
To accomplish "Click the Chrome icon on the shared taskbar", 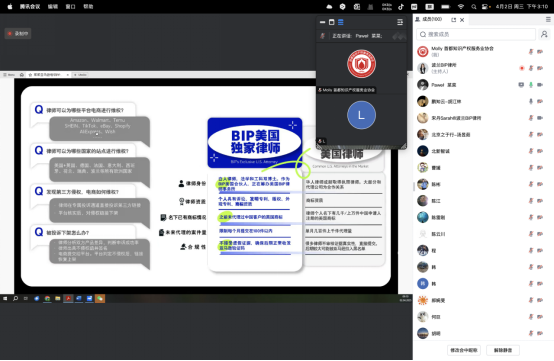I will [47, 298].
